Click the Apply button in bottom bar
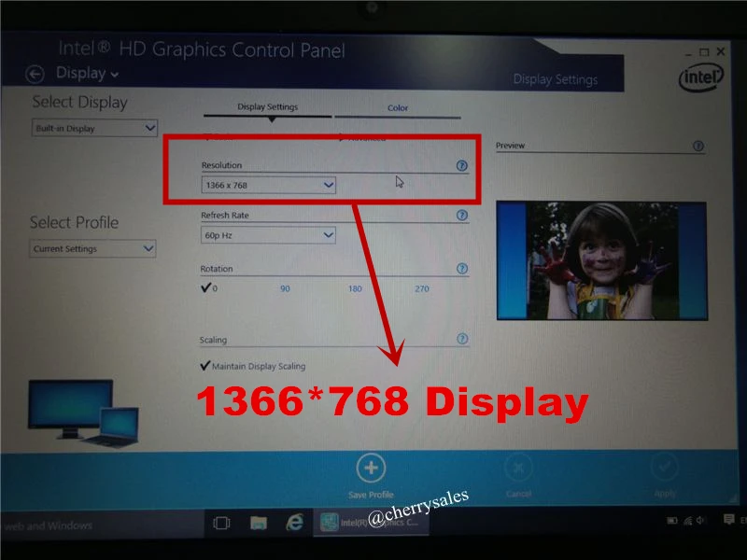747x560 pixels. pyautogui.click(x=665, y=476)
